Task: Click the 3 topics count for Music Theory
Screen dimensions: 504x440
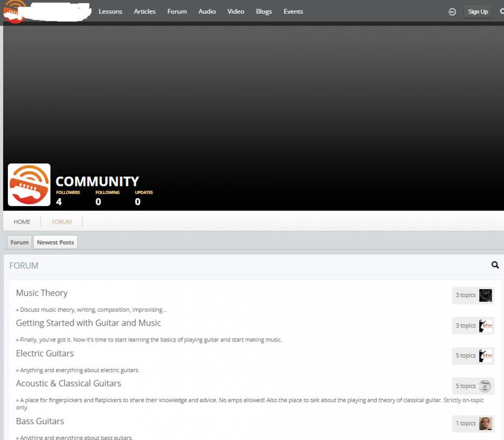Action: pos(466,295)
